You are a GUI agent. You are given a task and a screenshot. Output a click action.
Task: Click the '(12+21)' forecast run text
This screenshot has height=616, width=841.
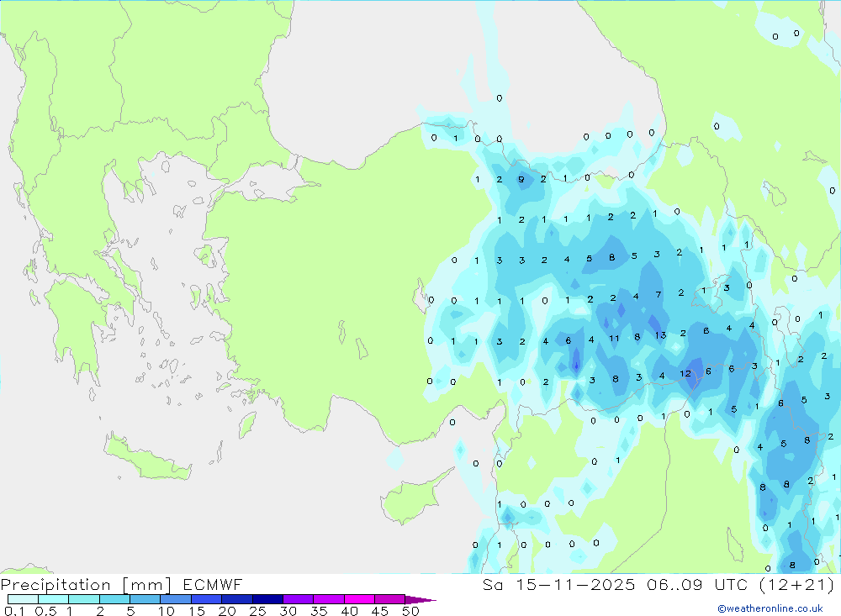[x=796, y=585]
